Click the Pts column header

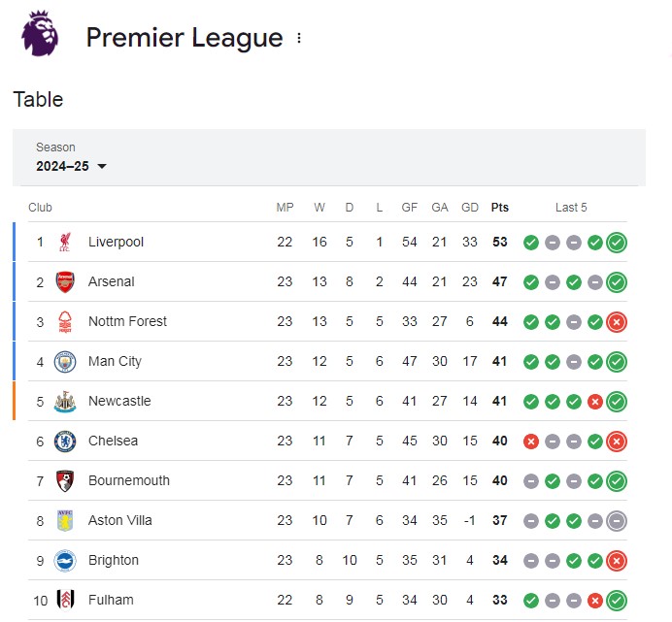tap(500, 208)
